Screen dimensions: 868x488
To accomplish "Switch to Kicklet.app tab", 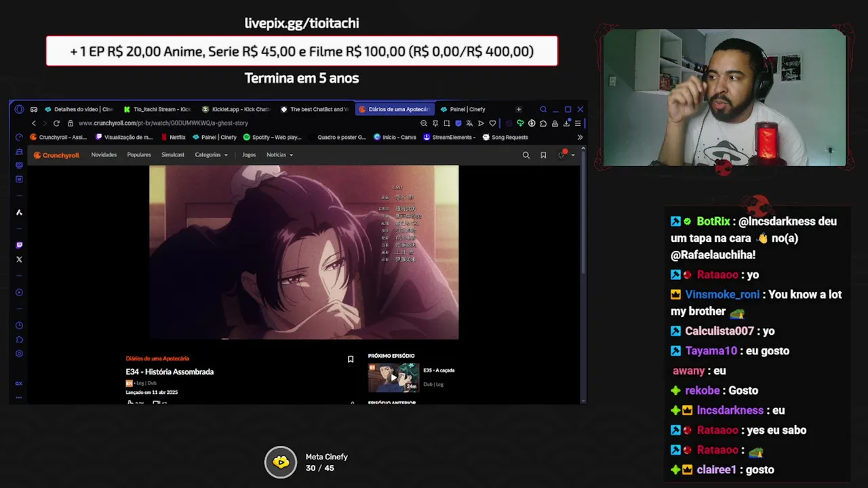I will tap(236, 109).
